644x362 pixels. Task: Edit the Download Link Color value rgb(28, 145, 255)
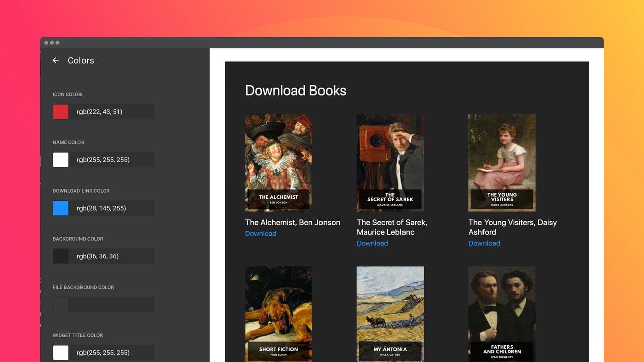click(x=112, y=208)
